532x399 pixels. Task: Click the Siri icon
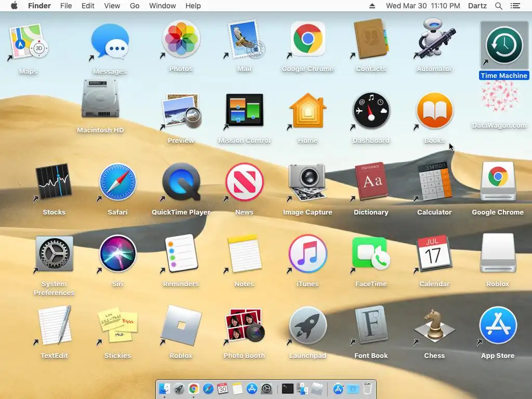(117, 254)
